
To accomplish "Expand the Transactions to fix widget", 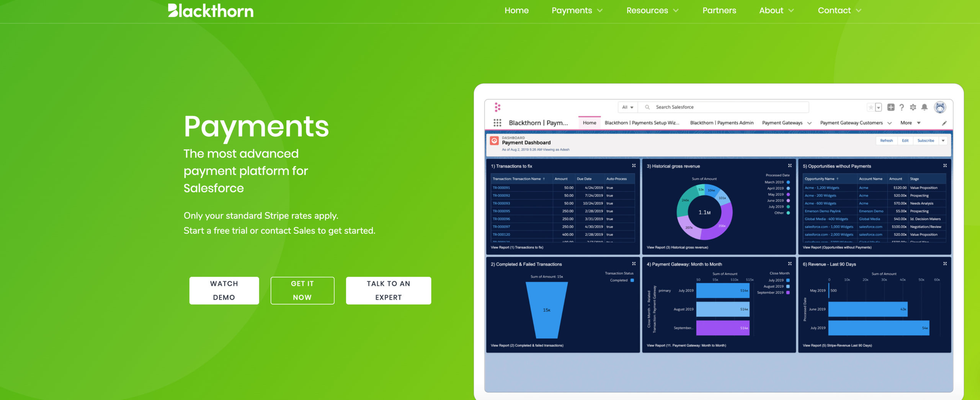I will coord(634,166).
